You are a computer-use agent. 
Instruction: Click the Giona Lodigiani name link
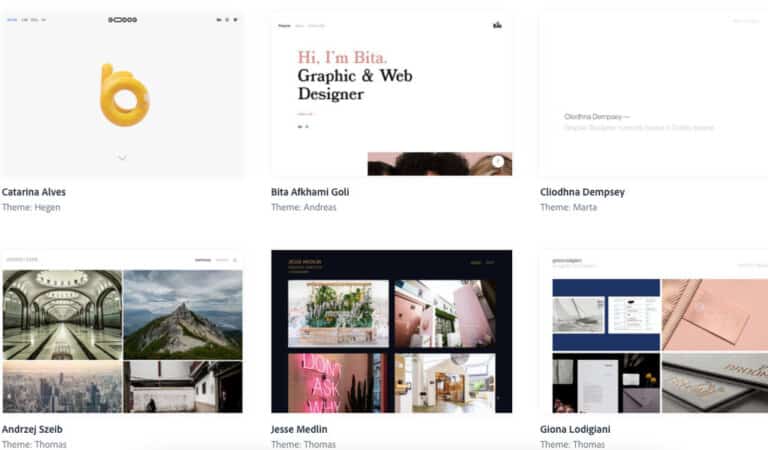coord(575,429)
